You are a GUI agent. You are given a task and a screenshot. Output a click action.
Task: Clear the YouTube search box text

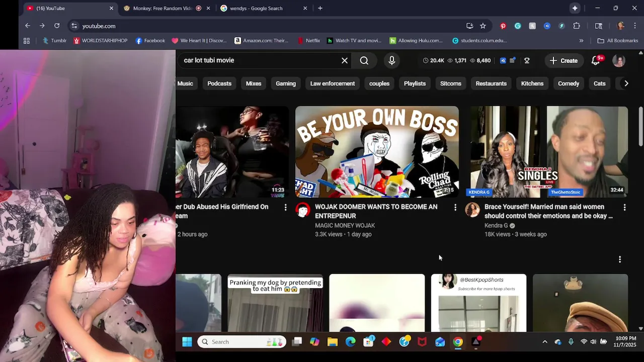point(345,60)
